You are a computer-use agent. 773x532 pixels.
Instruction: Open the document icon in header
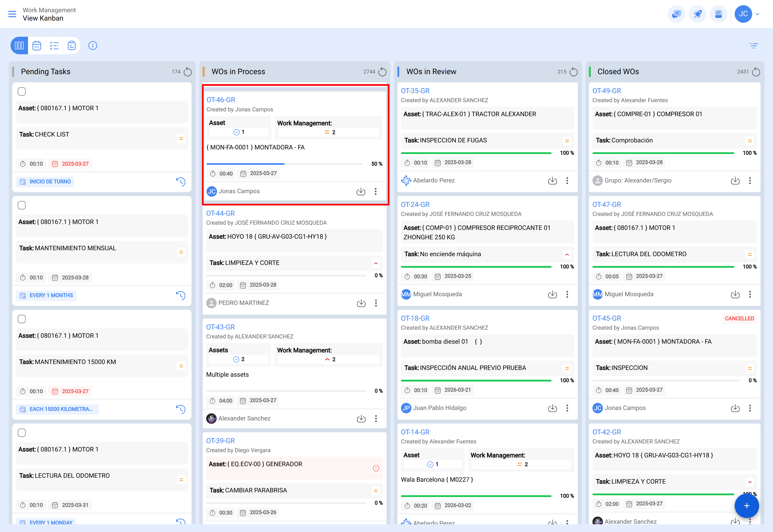pos(719,14)
